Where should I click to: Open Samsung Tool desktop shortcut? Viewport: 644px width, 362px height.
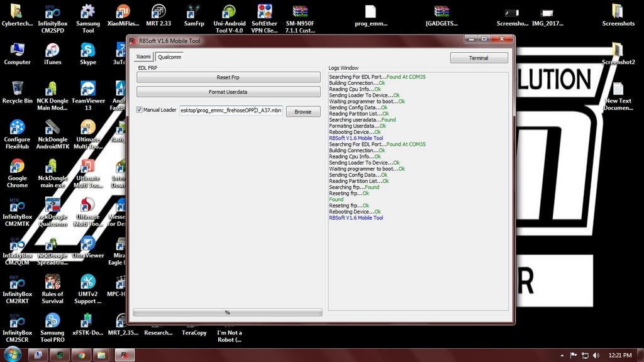88,19
